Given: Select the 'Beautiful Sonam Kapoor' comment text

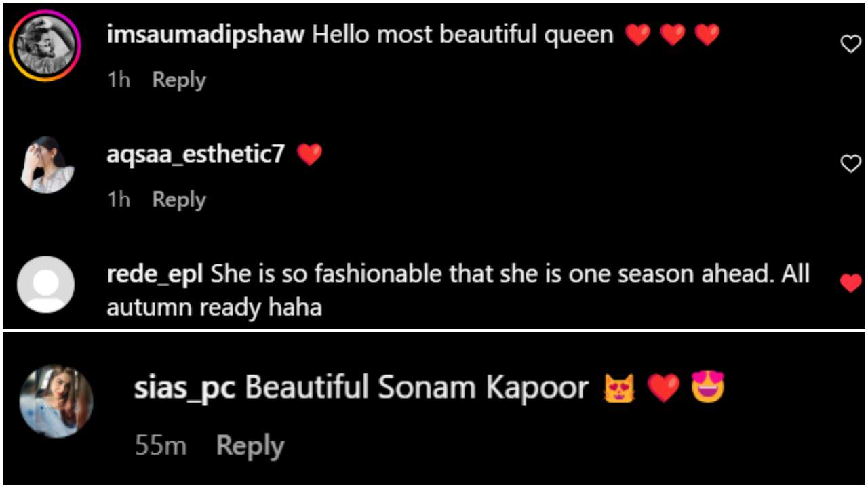Looking at the screenshot, I should (416, 388).
